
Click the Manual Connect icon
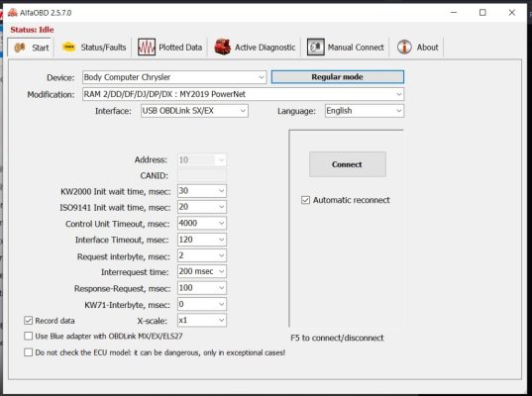[x=316, y=48]
